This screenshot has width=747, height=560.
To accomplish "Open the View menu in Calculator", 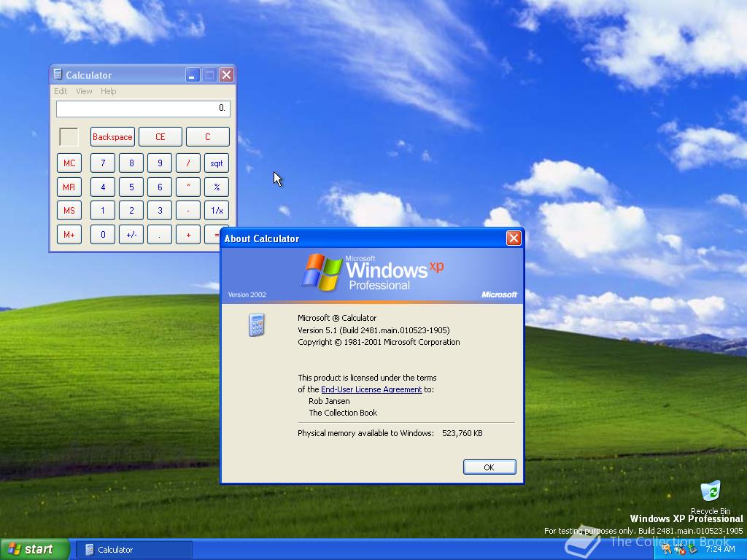I will (x=84, y=91).
